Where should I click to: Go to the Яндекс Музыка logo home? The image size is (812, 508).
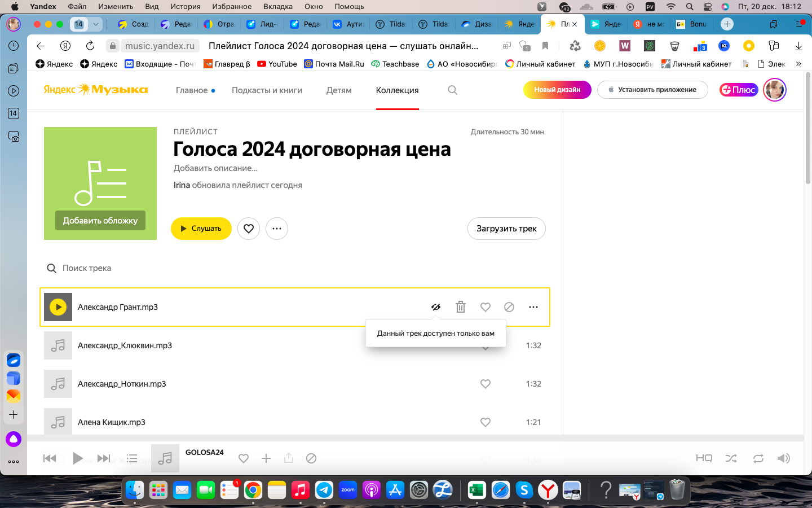click(x=96, y=89)
